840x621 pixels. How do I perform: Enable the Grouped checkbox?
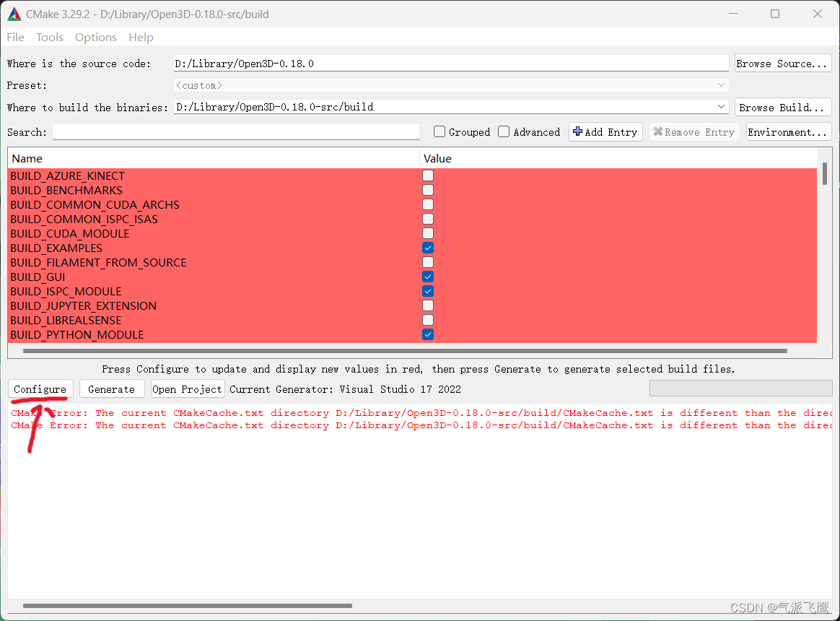pyautogui.click(x=439, y=131)
